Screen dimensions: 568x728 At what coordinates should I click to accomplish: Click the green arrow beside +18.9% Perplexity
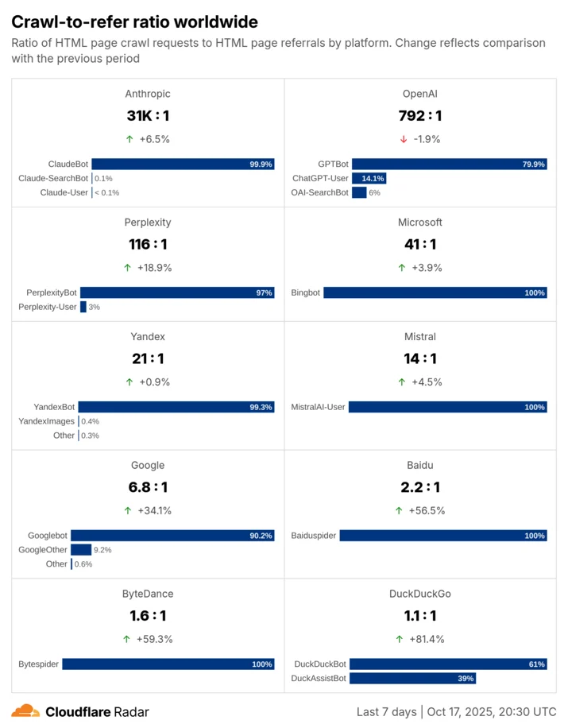[128, 268]
